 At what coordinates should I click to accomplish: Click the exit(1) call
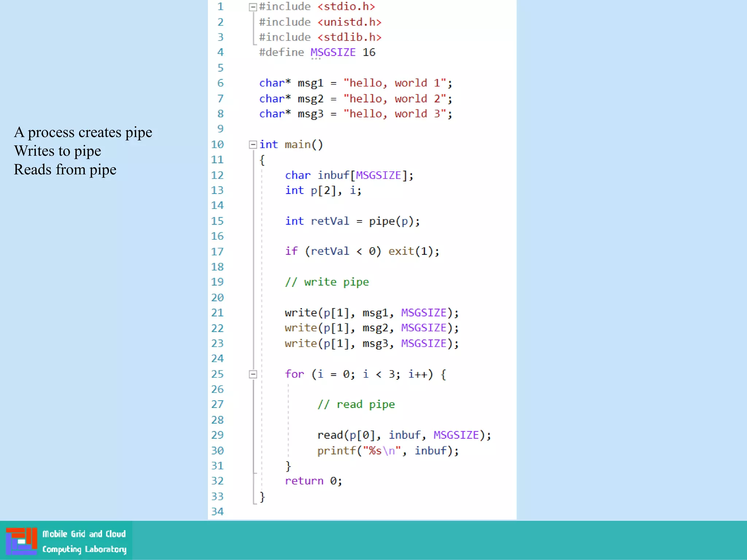pos(413,251)
